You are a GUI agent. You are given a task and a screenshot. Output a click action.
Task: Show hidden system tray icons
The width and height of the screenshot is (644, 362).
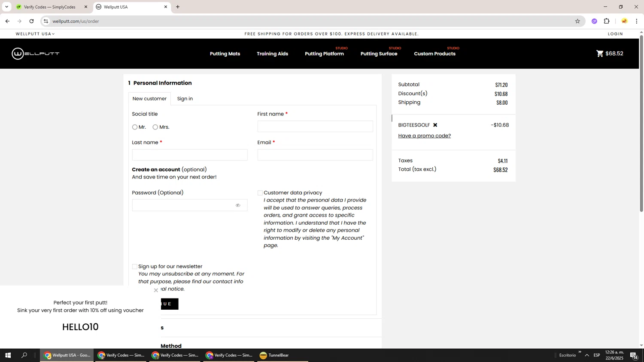tap(587, 355)
